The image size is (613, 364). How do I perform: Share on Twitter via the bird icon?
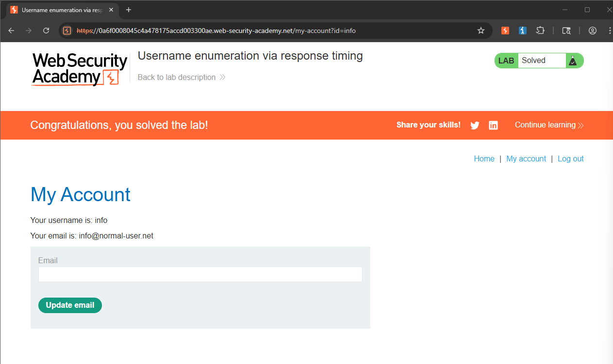tap(475, 126)
